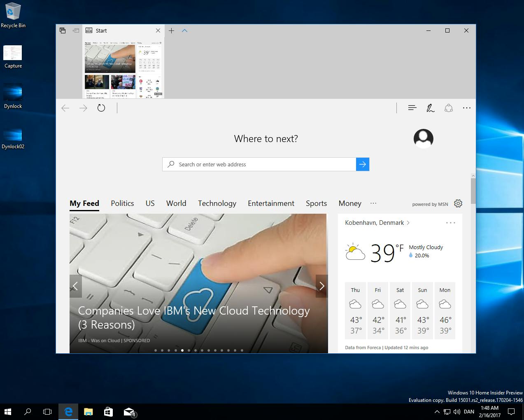524x420 pixels.
Task: Set these tabs aside icon
Action: [x=76, y=30]
